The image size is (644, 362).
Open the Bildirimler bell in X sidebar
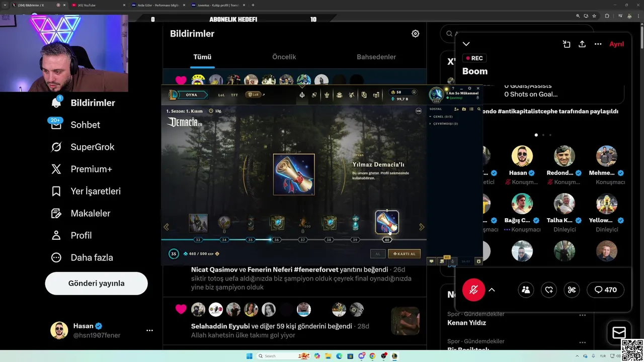pos(56,103)
